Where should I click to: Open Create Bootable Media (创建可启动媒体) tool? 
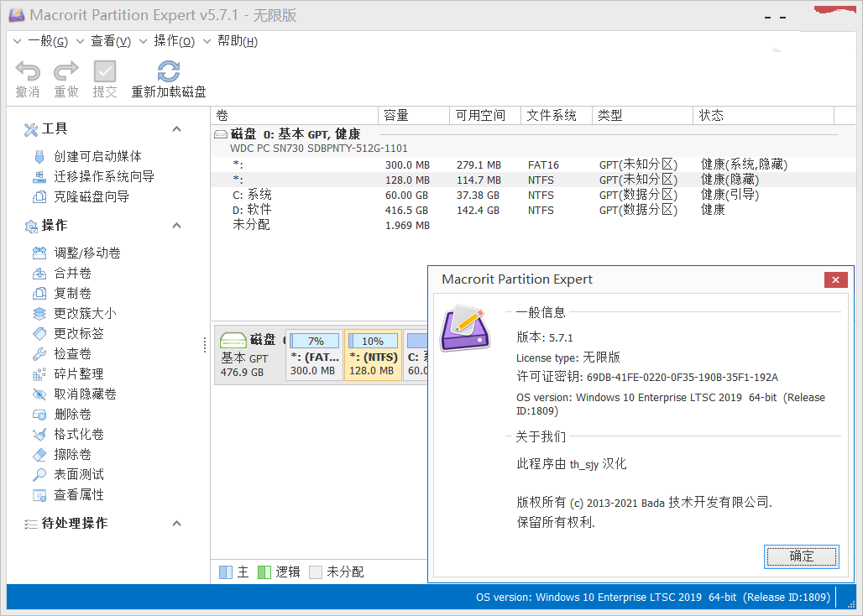click(97, 156)
